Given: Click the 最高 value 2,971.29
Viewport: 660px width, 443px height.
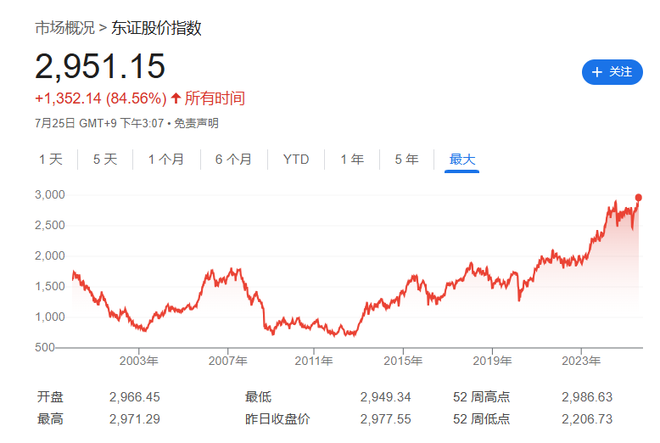Looking at the screenshot, I should (x=135, y=419).
